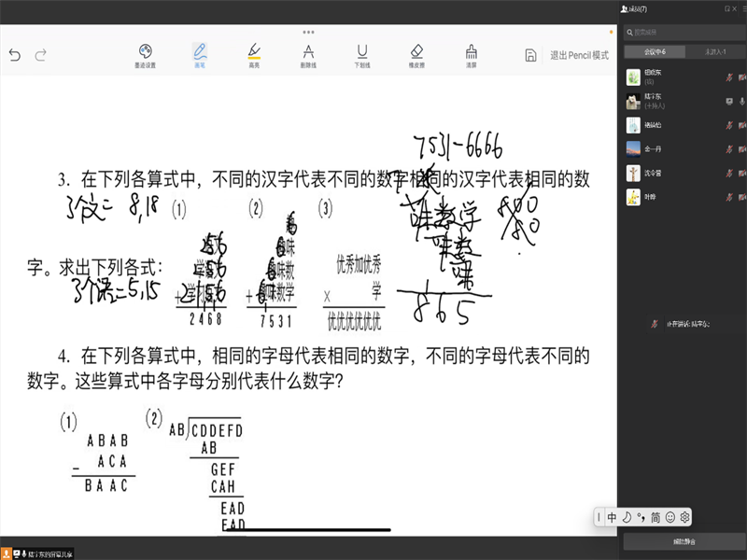The height and width of the screenshot is (560, 747).
Task: Open ink settings (墨迹设置) palette
Action: click(144, 54)
